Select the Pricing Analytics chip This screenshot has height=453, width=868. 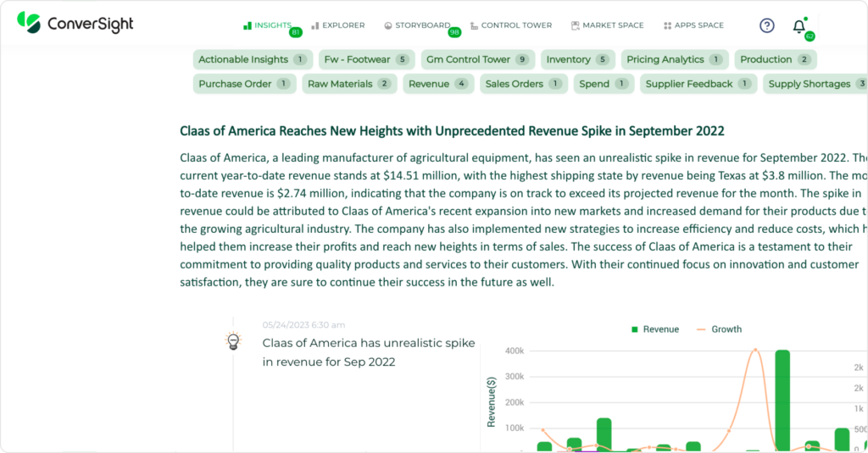click(675, 59)
